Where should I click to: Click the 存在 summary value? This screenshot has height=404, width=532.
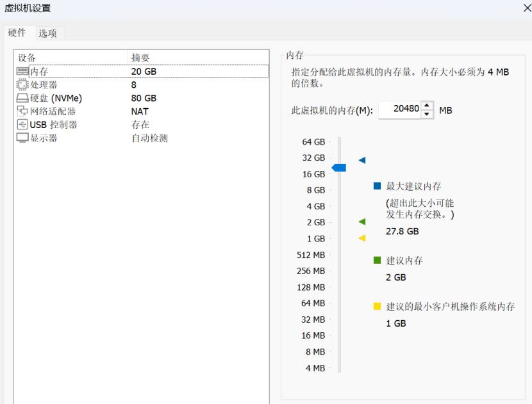[x=140, y=124]
